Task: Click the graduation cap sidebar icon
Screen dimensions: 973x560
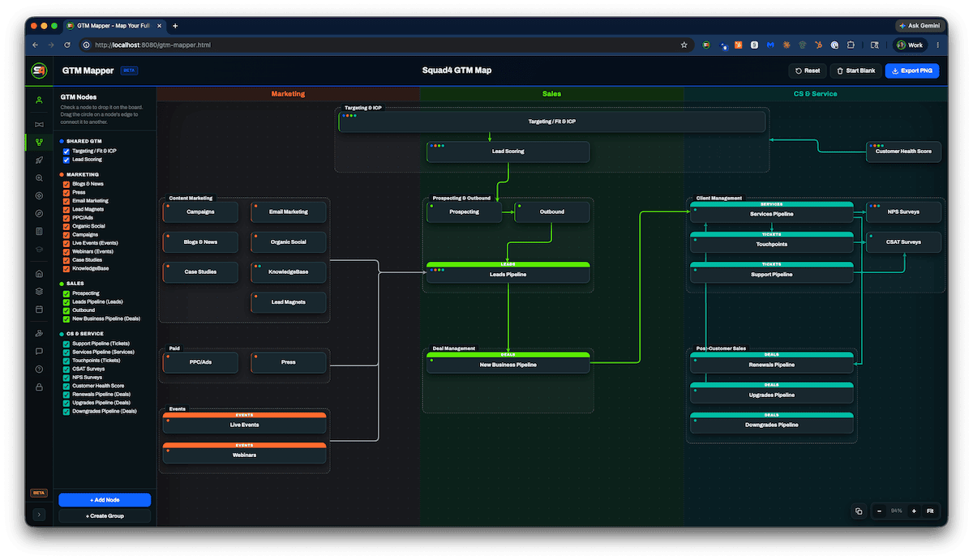Action: click(39, 250)
